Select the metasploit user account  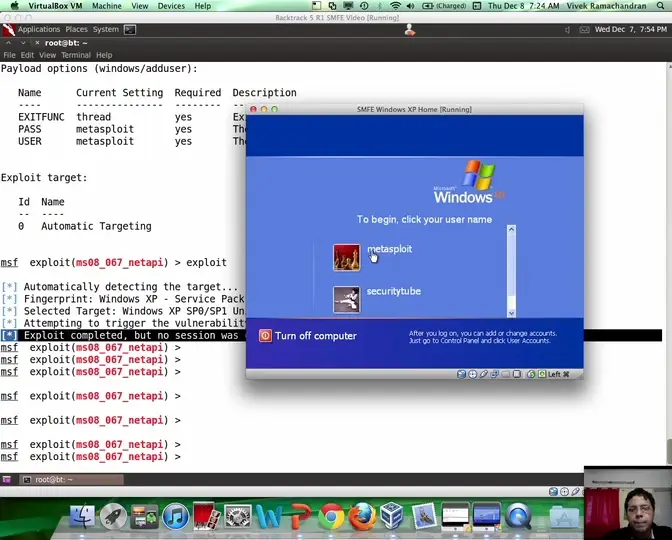point(389,249)
